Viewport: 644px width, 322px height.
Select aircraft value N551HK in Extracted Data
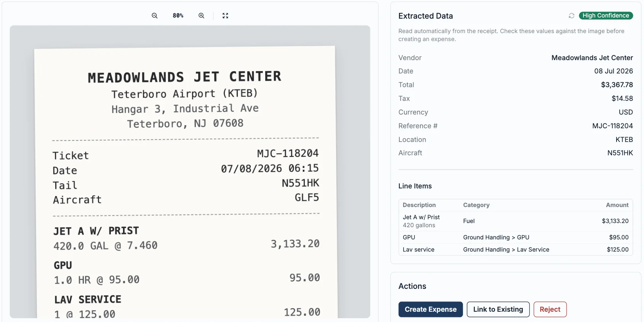pos(620,153)
